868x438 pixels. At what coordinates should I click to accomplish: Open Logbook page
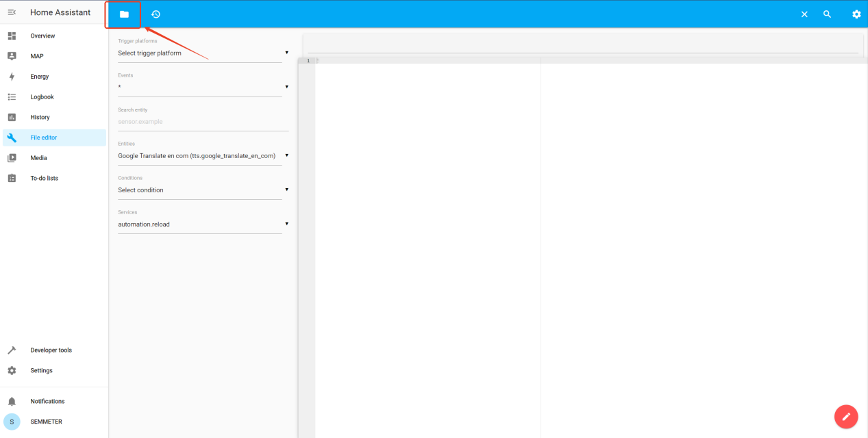tap(42, 97)
